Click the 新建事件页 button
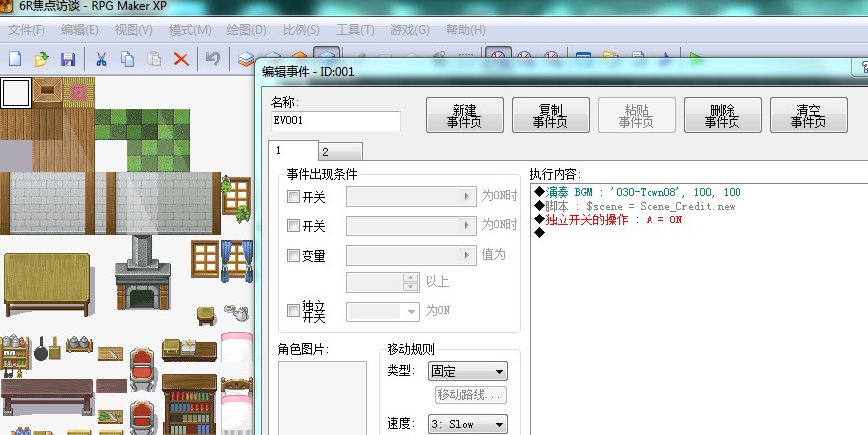 465,115
